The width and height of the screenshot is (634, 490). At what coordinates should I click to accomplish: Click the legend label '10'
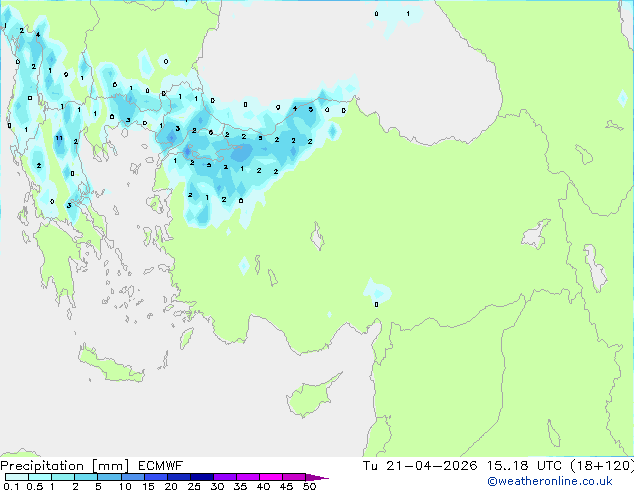[x=125, y=486]
